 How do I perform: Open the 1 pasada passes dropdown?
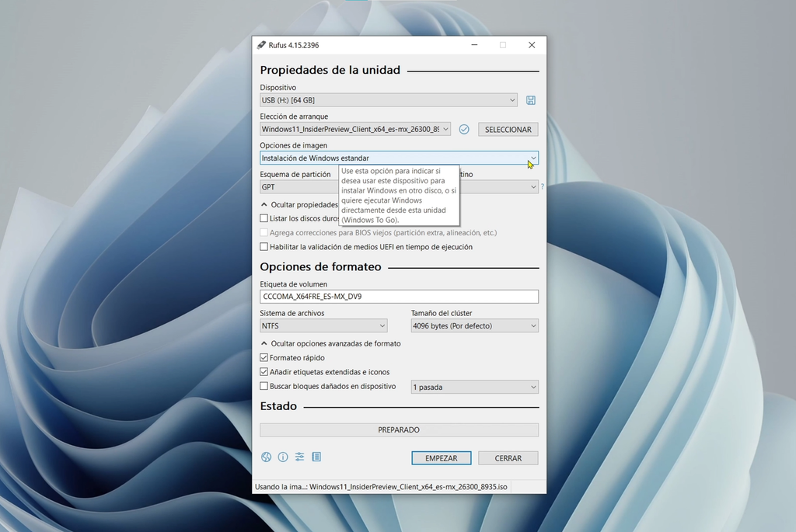coord(475,387)
